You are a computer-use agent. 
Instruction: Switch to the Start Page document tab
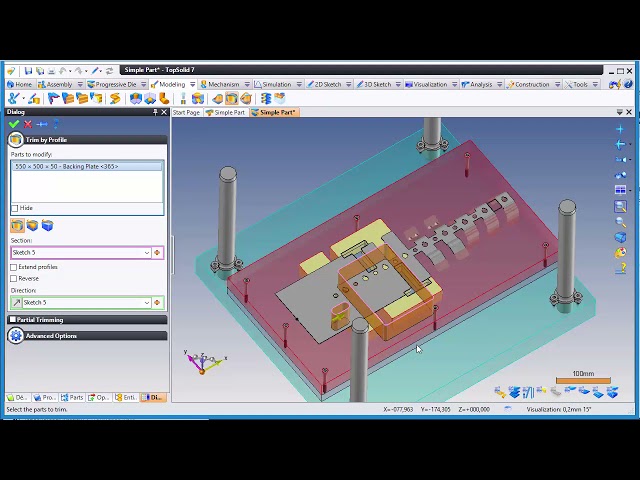click(x=186, y=113)
